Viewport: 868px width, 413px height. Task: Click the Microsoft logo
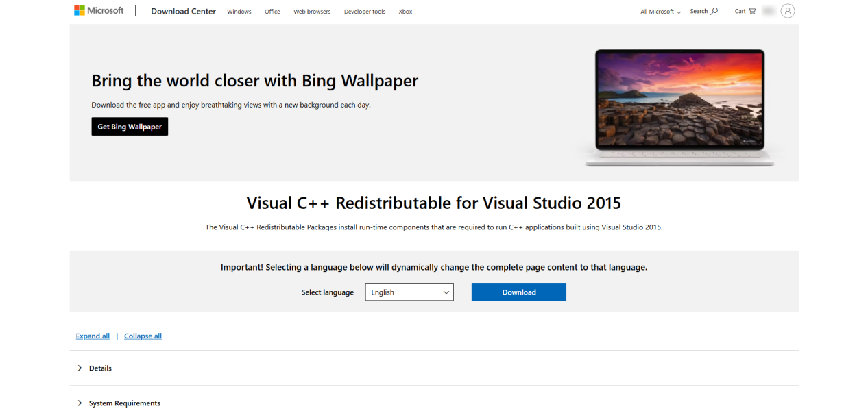coord(99,11)
